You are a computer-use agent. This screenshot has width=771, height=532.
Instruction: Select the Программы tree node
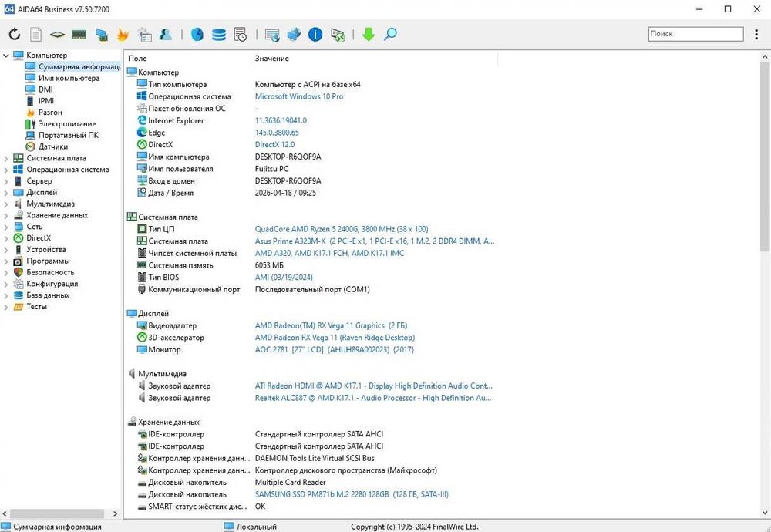coord(48,261)
